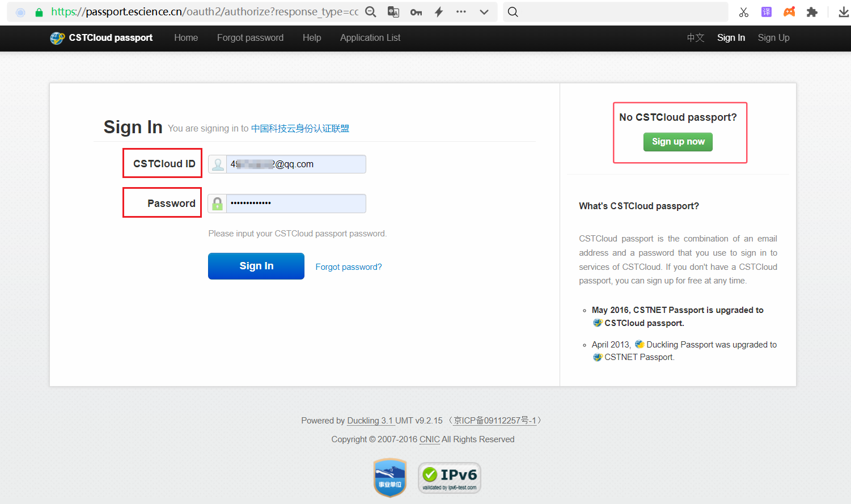This screenshot has width=851, height=504.
Task: Click the lightning bolt speed mode icon
Action: tap(439, 12)
